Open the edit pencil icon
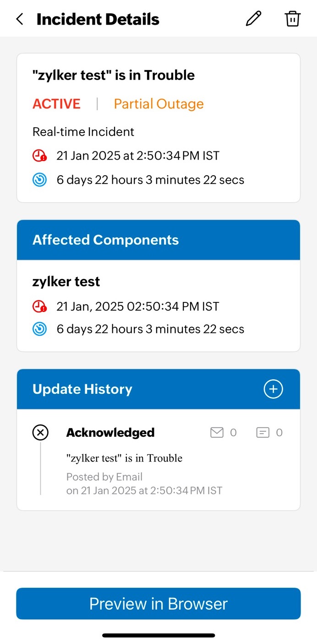This screenshot has width=317, height=644. tap(253, 19)
